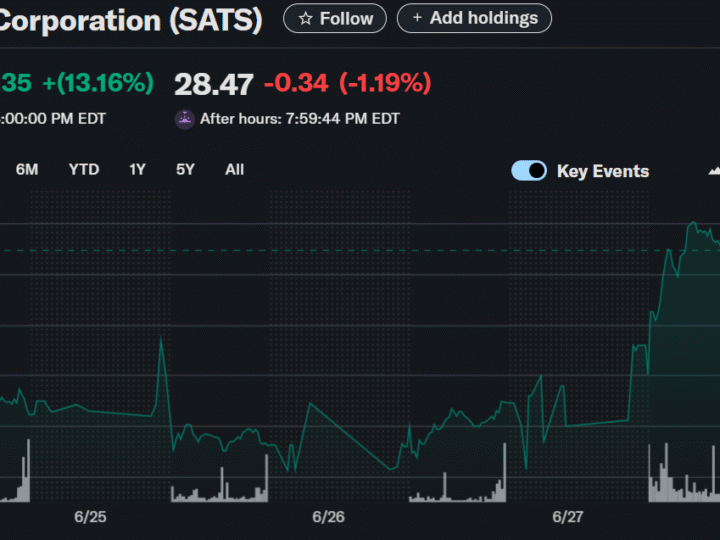Click the after hours price 28.47

pos(214,84)
